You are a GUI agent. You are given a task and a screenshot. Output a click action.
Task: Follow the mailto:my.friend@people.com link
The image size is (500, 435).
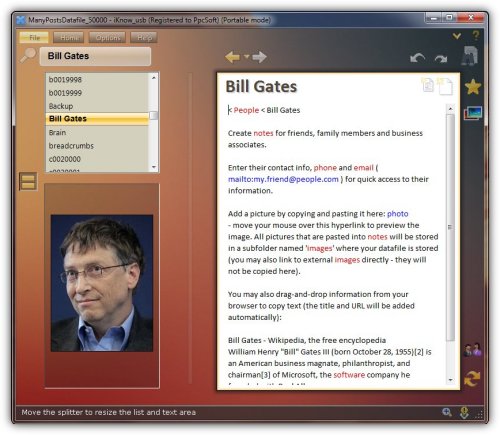(x=283, y=179)
